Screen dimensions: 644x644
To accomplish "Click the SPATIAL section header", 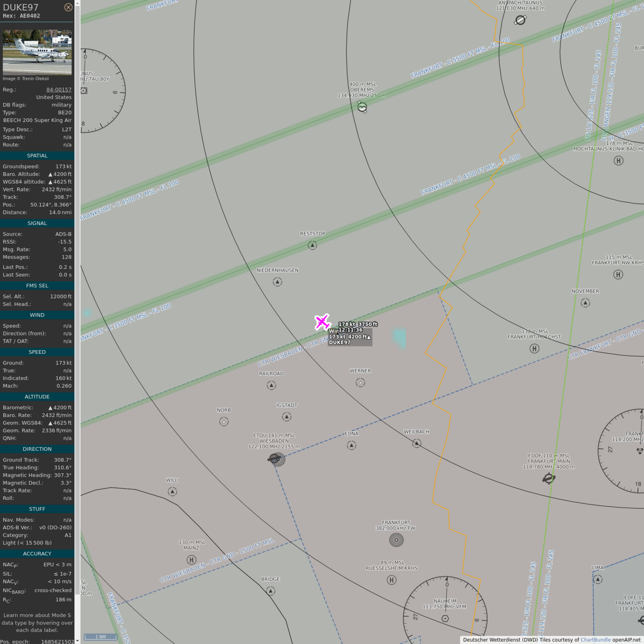I will point(37,156).
